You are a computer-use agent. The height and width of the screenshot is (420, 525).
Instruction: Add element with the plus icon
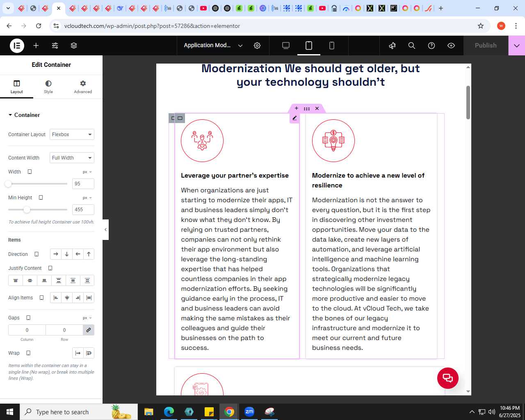coord(36,46)
